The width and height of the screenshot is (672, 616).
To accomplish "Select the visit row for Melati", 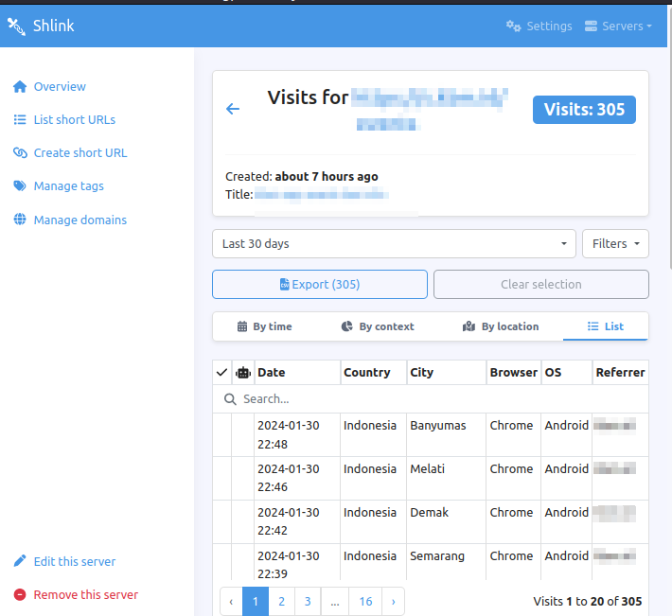I will click(431, 478).
